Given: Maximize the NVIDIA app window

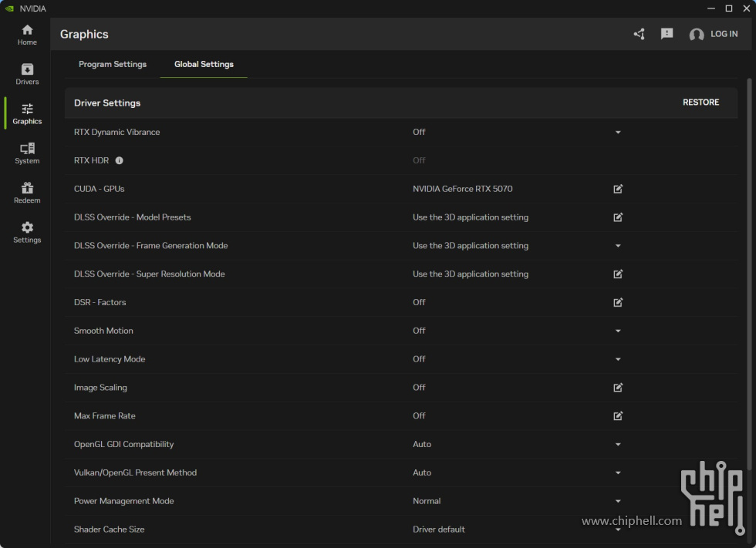Looking at the screenshot, I should pyautogui.click(x=728, y=8).
